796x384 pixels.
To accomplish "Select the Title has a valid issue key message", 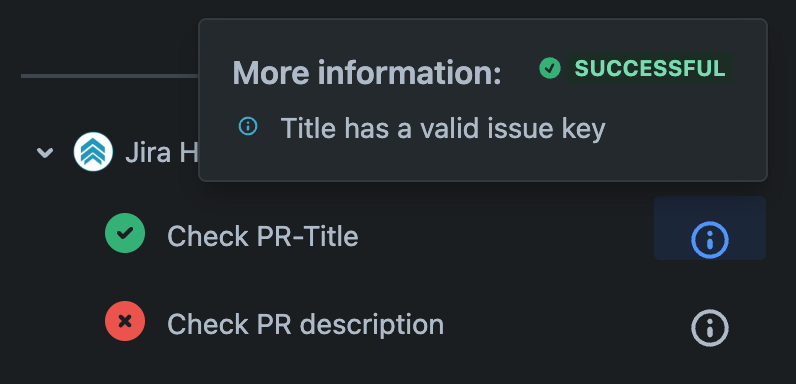I will 443,128.
